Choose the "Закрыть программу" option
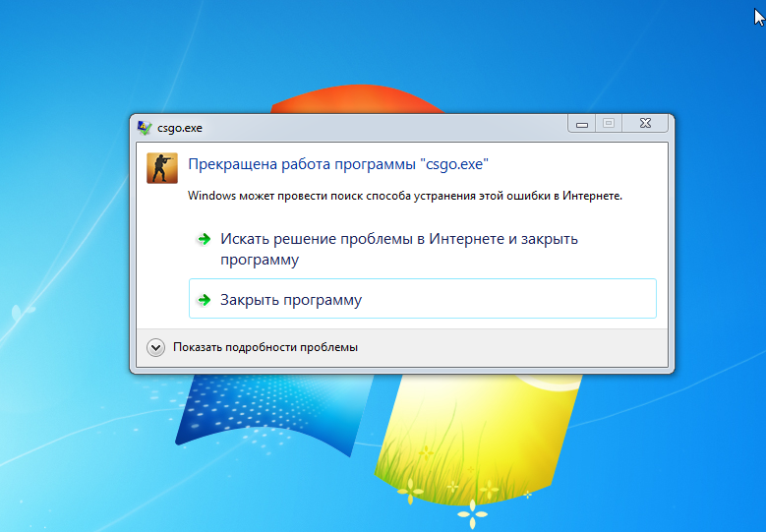Image resolution: width=766 pixels, height=532 pixels. point(423,299)
